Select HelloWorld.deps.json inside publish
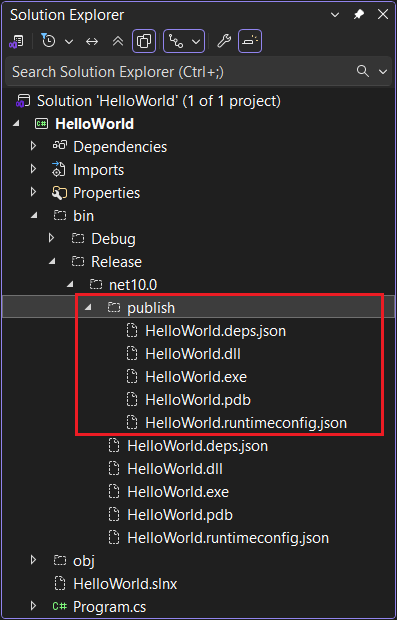This screenshot has height=620, width=397. pyautogui.click(x=216, y=331)
